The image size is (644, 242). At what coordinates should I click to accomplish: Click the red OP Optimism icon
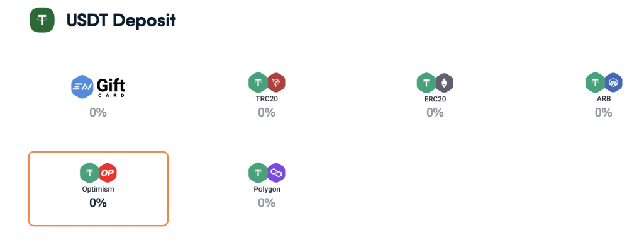(108, 173)
